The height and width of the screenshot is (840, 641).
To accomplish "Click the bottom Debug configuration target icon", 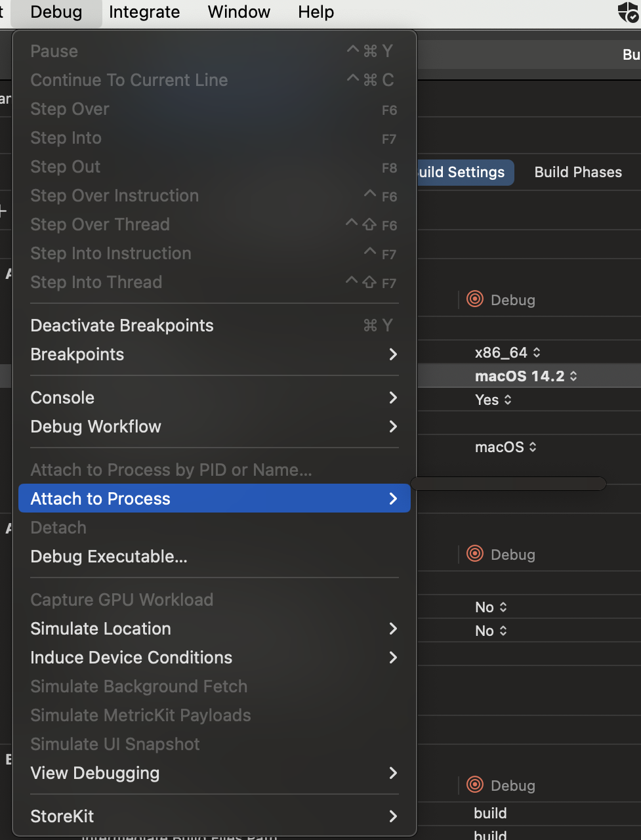I will (x=475, y=785).
